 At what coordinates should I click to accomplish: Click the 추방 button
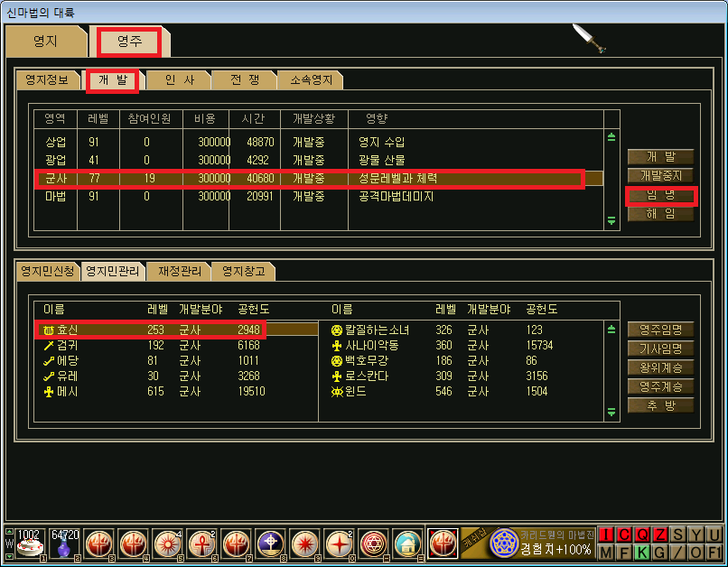point(660,405)
